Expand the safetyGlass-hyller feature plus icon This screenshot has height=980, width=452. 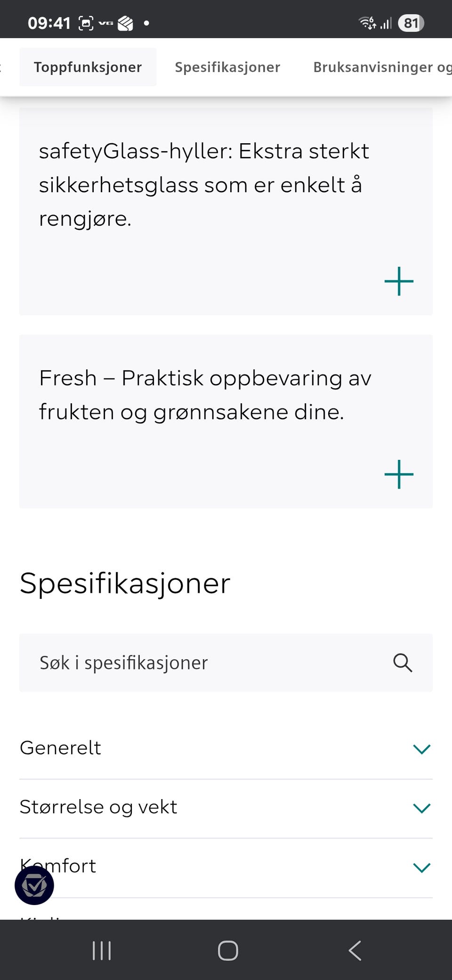pyautogui.click(x=399, y=281)
